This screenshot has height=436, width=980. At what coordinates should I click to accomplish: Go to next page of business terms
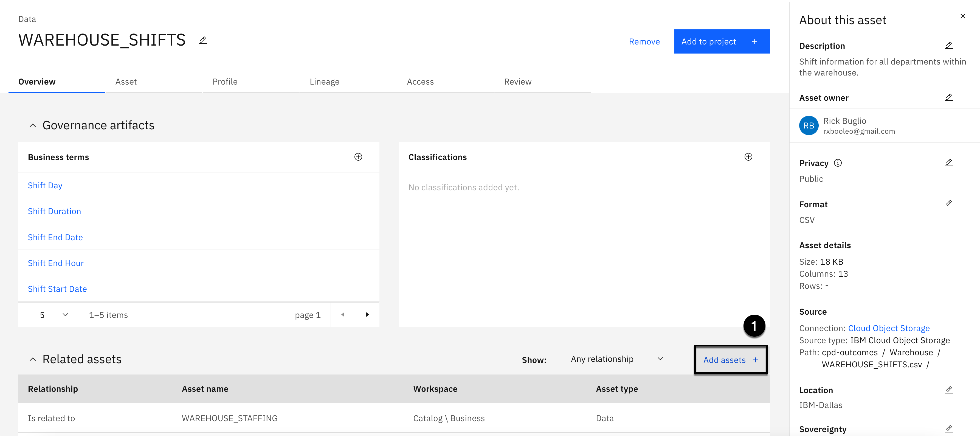(x=367, y=315)
